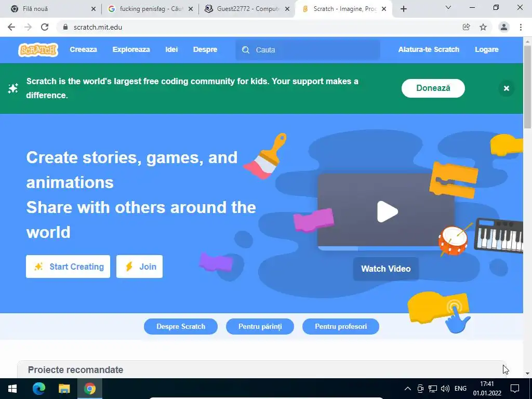
Task: Share this page icon
Action: (467, 27)
